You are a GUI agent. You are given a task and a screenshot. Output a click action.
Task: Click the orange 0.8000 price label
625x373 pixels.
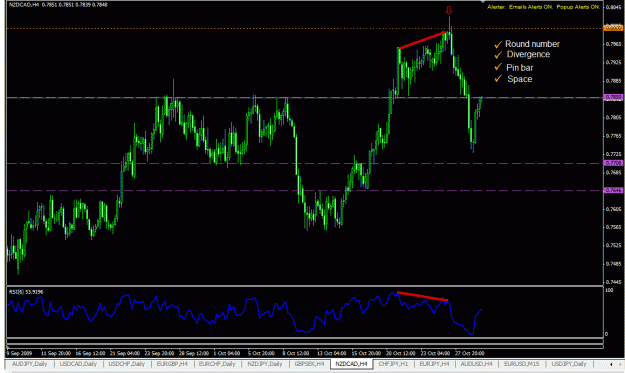(613, 27)
